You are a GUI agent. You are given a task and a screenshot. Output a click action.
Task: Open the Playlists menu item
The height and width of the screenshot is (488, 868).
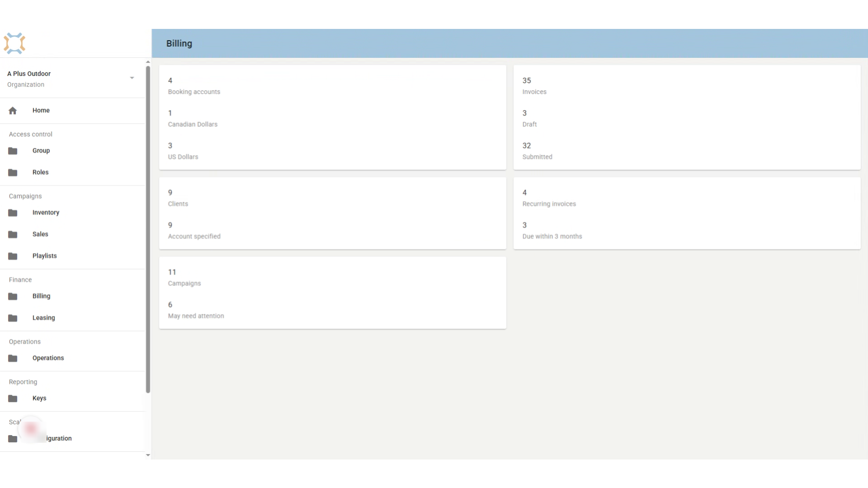pos(72,256)
